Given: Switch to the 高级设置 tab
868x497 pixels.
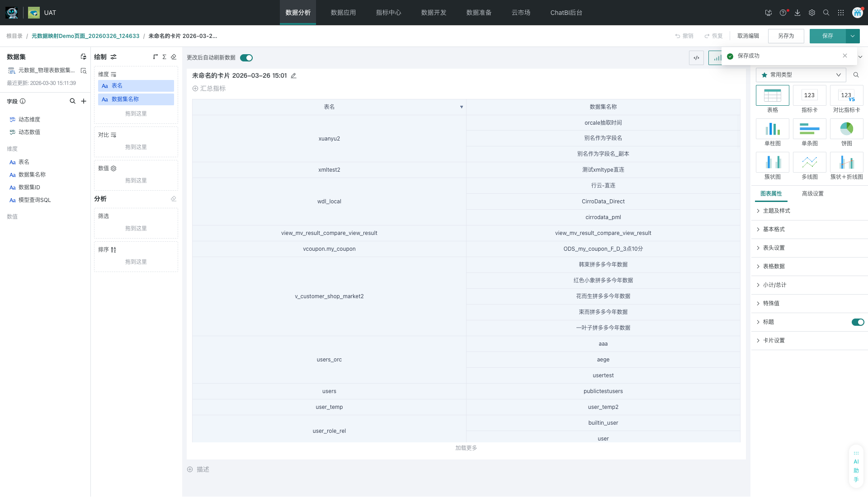Looking at the screenshot, I should [x=812, y=194].
